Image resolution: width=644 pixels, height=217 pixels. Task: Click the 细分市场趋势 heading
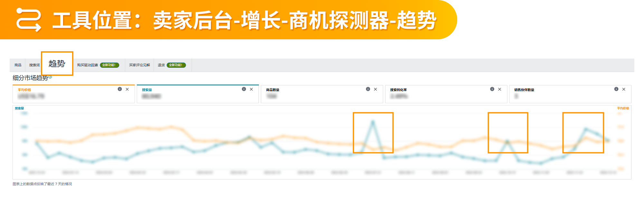click(30, 78)
